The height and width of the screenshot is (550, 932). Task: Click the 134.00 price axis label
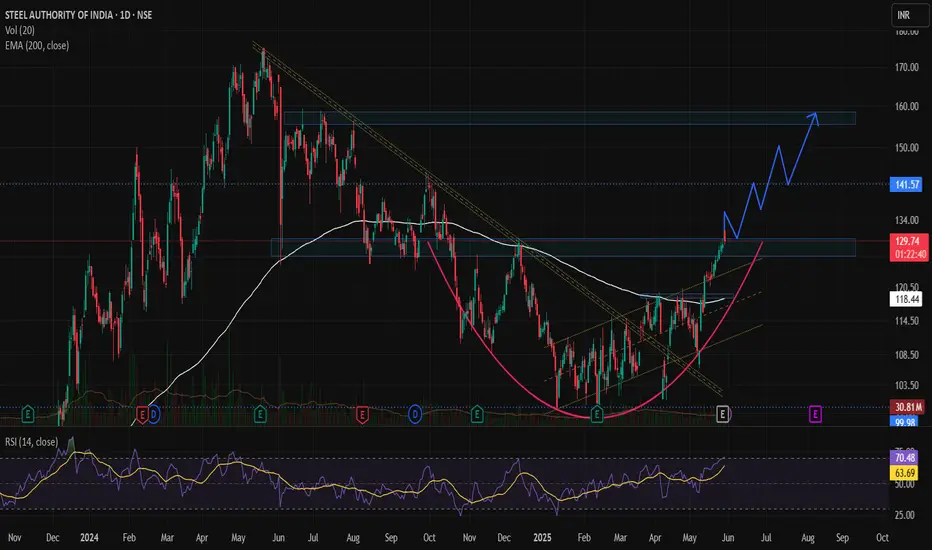[907, 221]
